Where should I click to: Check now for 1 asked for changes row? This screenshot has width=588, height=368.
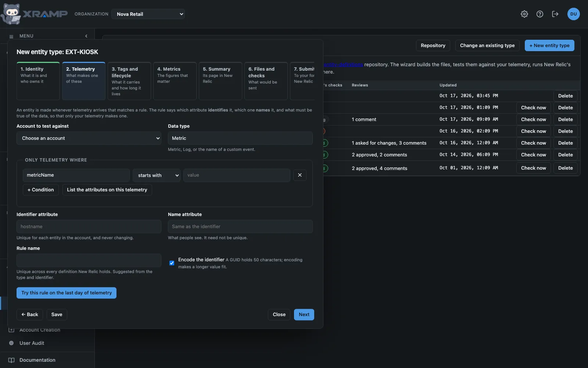(534, 143)
